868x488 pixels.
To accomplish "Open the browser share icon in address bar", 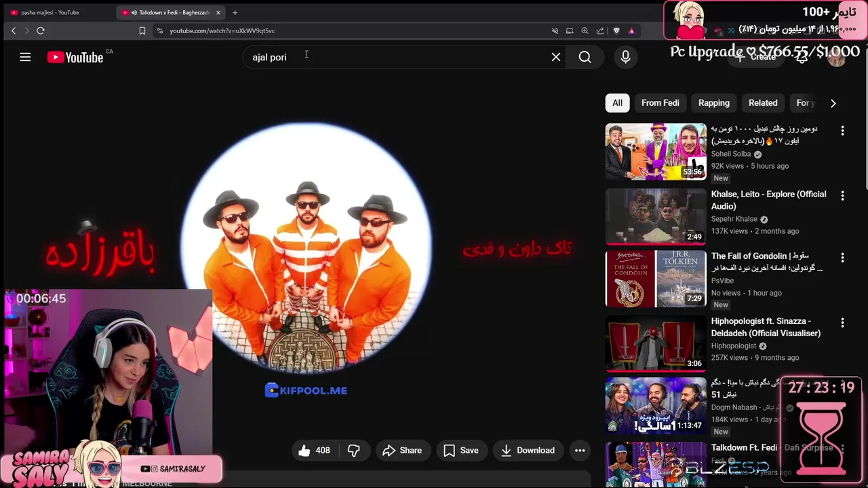I will pos(600,30).
